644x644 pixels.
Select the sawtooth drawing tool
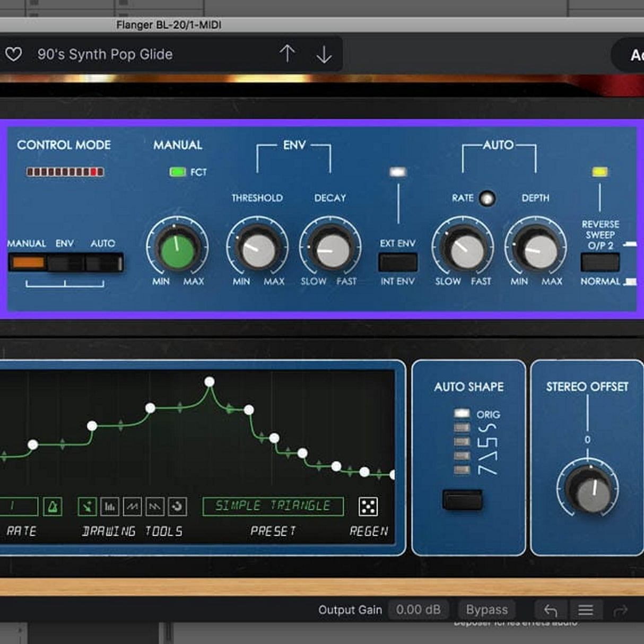tap(154, 507)
